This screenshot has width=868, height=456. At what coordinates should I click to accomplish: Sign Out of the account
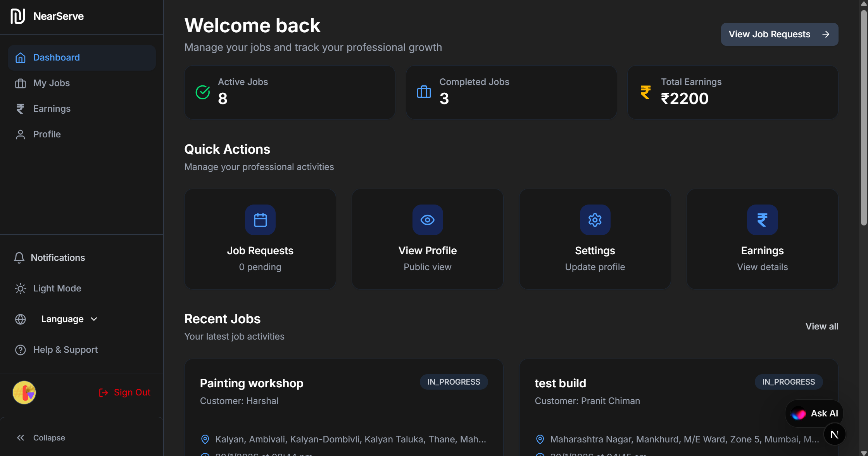(x=124, y=392)
